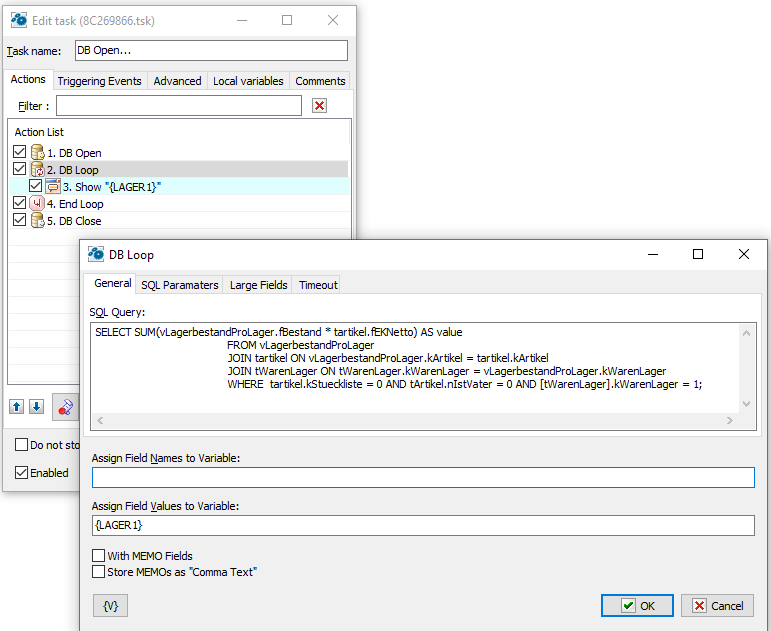The height and width of the screenshot is (631, 771).
Task: Click the breakpoint tool button with red dot
Action: click(x=65, y=407)
